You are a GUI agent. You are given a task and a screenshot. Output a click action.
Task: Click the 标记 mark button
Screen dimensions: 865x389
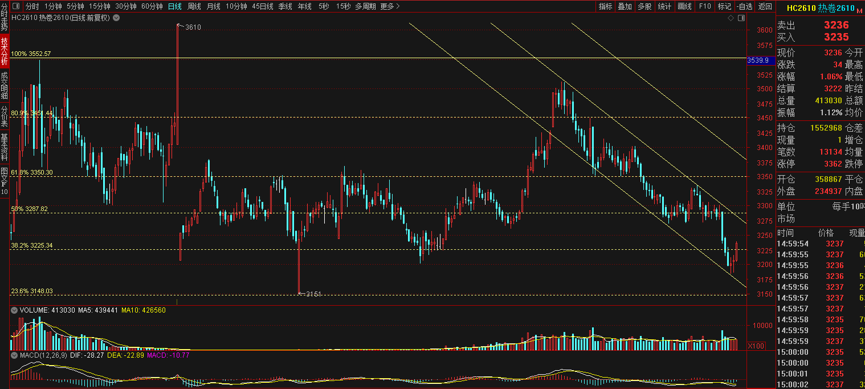coord(724,7)
